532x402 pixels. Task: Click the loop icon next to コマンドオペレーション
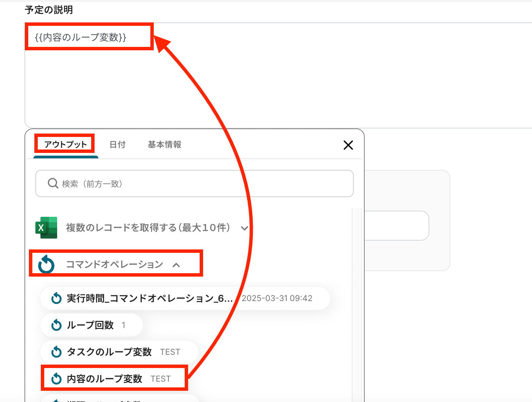[46, 264]
